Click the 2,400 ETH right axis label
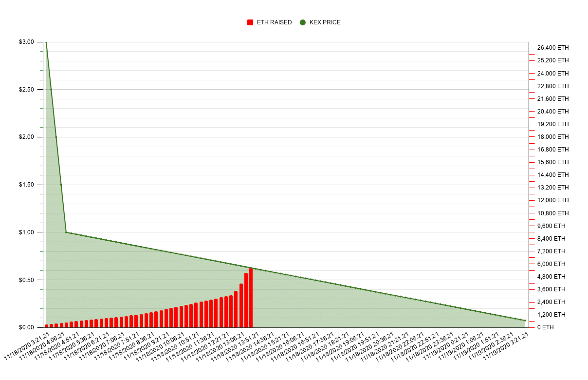Viewport: 588px width, 380px height. pos(551,302)
